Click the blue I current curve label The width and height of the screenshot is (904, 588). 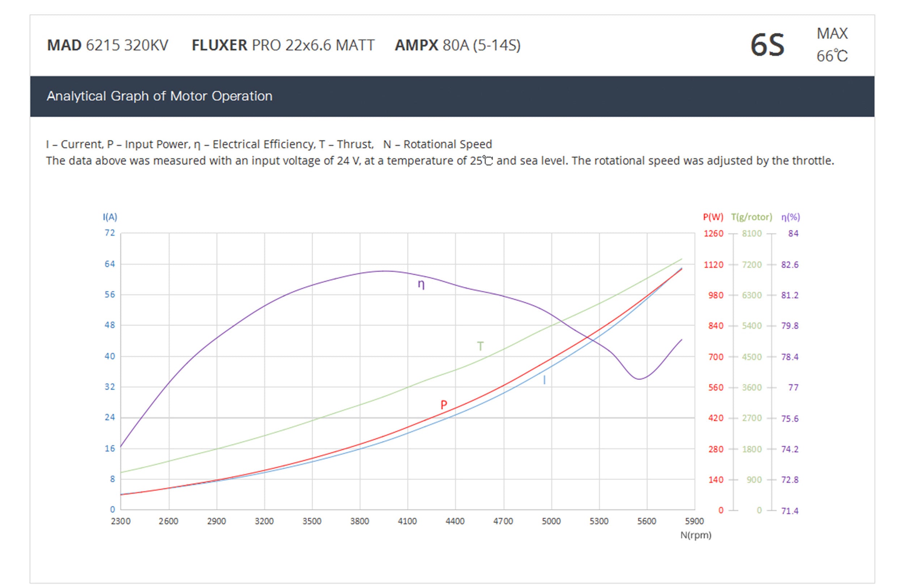(544, 380)
